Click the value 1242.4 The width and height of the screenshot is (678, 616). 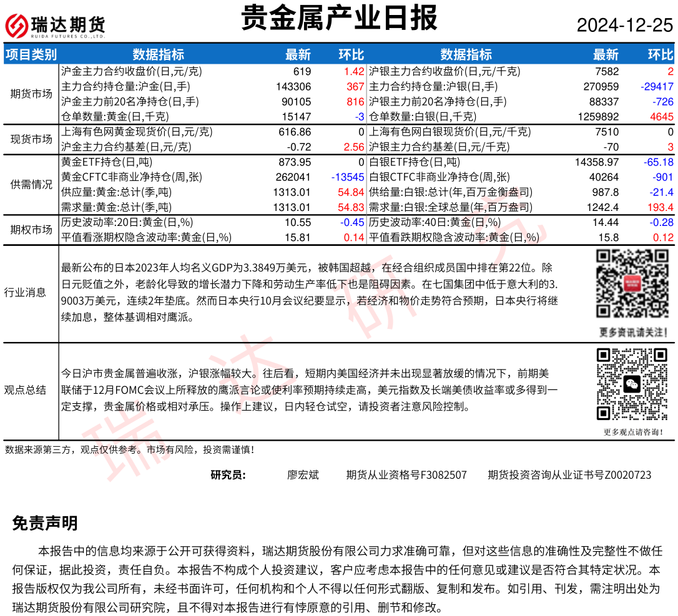(602, 208)
